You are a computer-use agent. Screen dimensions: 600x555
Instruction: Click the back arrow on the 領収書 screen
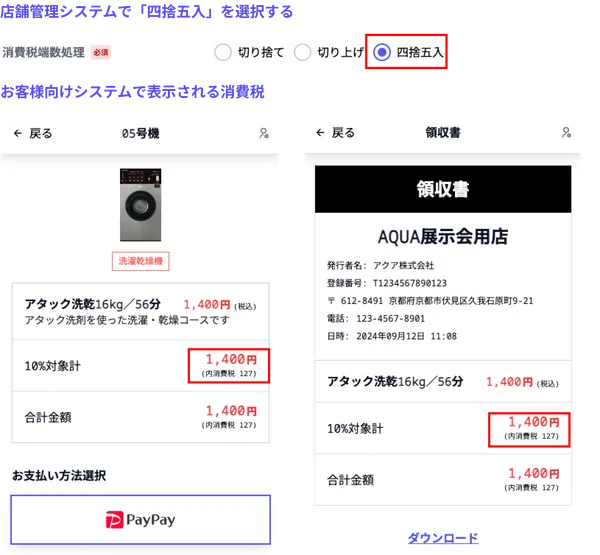320,133
